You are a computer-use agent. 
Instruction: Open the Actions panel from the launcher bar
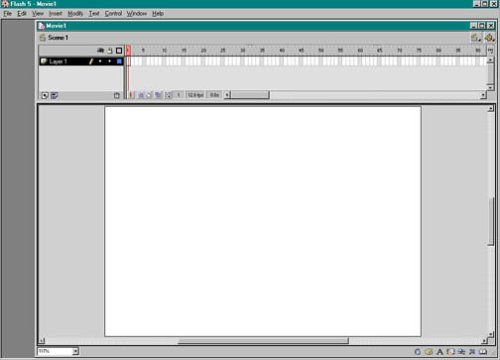pos(472,352)
